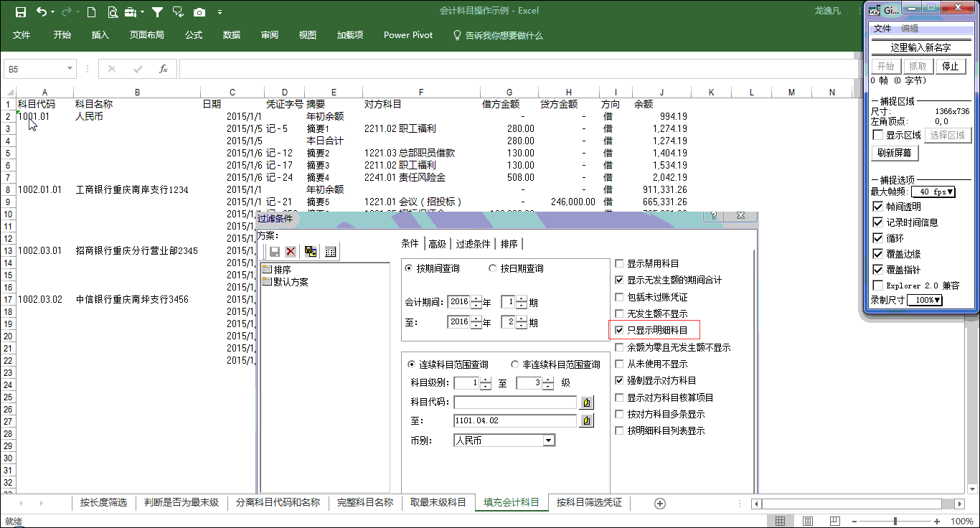Open the Power Pivot ribbon tab

[408, 35]
